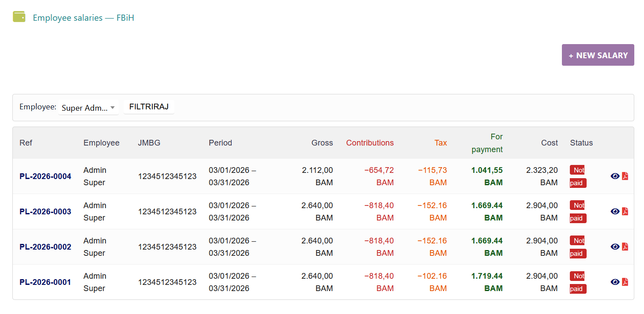Open salary reference PL-2026-0003
The image size is (644, 314).
[45, 212]
